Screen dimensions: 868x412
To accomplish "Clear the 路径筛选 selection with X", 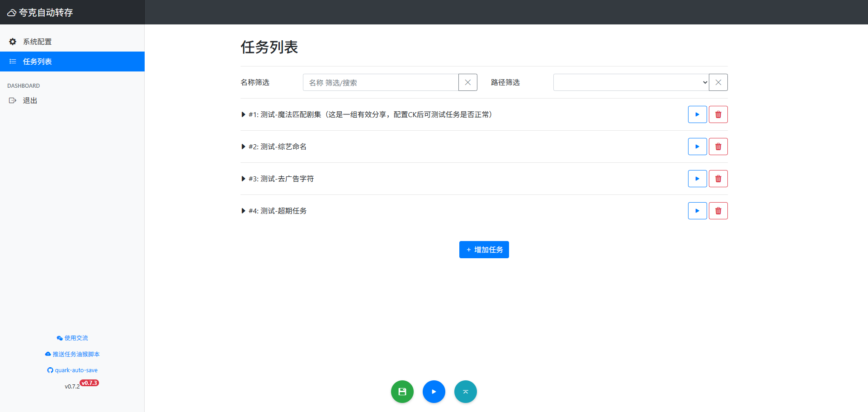I will 718,82.
